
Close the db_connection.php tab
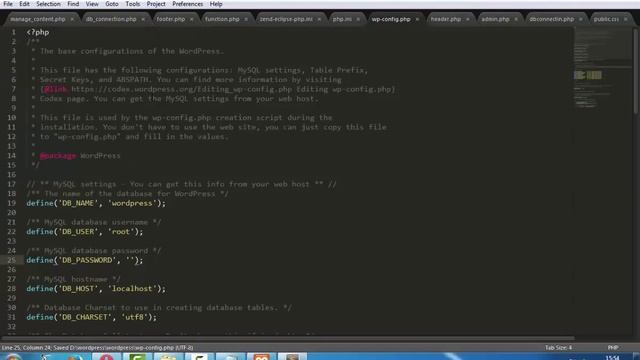coord(143,19)
